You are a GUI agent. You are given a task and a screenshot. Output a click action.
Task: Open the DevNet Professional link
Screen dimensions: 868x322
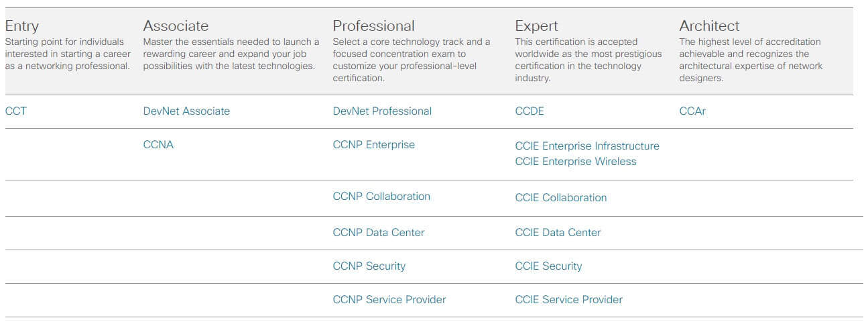382,111
